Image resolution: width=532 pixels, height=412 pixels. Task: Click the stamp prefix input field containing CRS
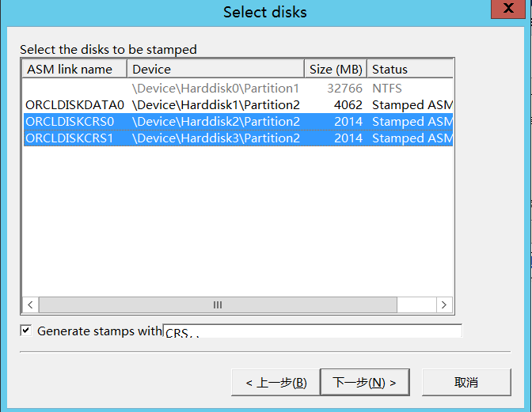tap(312, 331)
